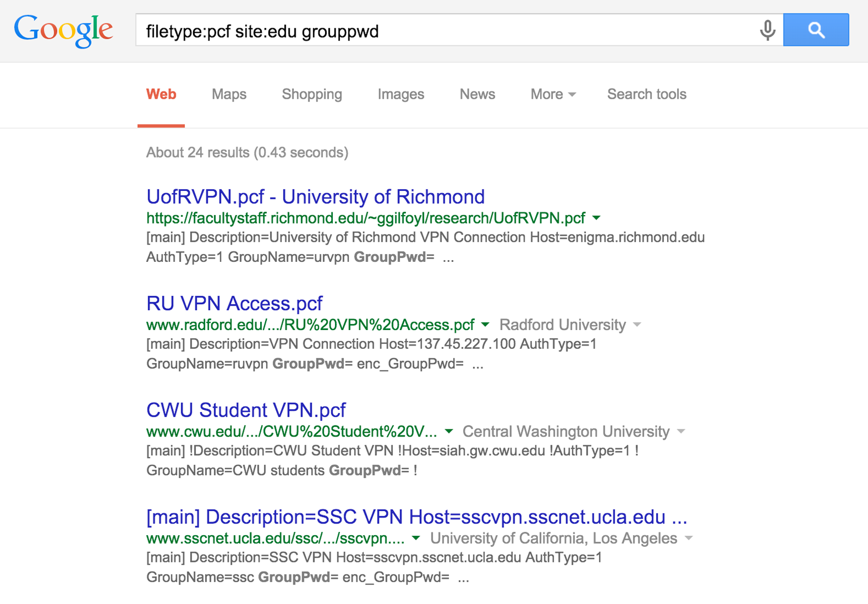
Task: Start a voice search with the microphone icon
Action: [x=769, y=31]
